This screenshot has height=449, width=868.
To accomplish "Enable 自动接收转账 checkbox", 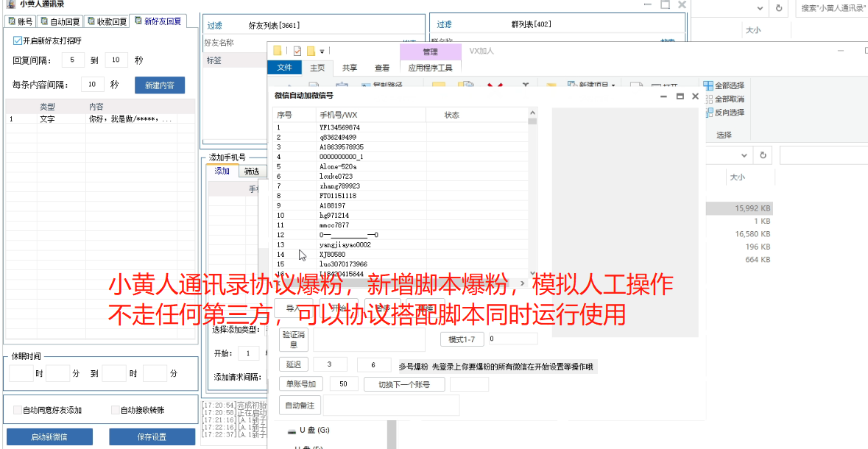I will pos(115,410).
